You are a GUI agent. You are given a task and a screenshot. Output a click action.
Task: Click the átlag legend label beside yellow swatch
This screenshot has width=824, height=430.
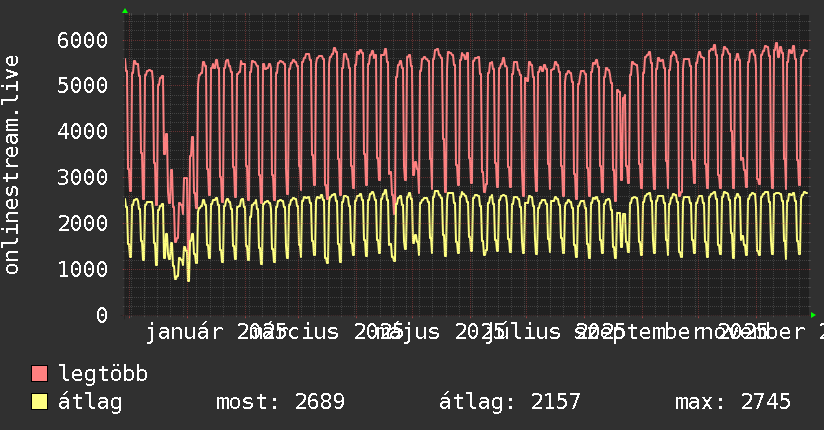(x=90, y=403)
